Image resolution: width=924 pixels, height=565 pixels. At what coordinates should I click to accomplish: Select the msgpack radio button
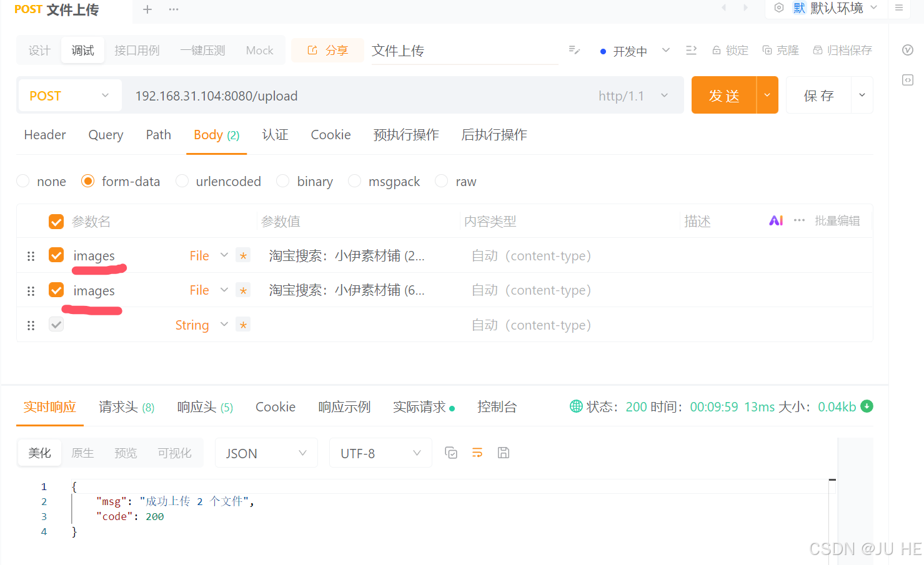[x=355, y=181]
